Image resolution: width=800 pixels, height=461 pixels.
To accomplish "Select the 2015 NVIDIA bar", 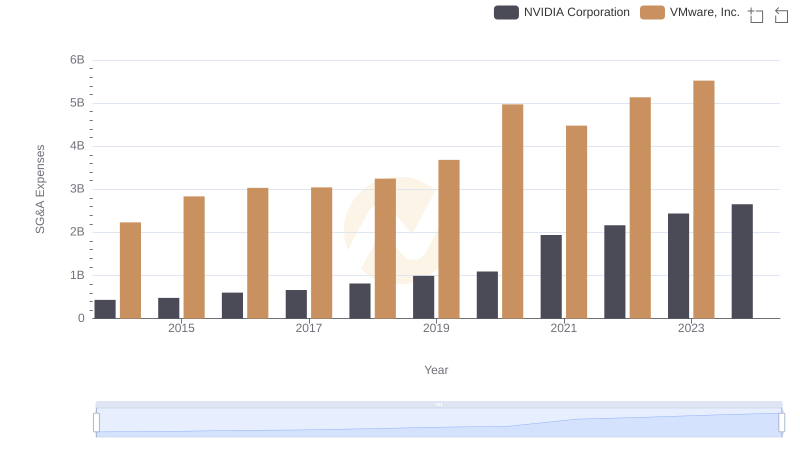I will click(x=169, y=308).
